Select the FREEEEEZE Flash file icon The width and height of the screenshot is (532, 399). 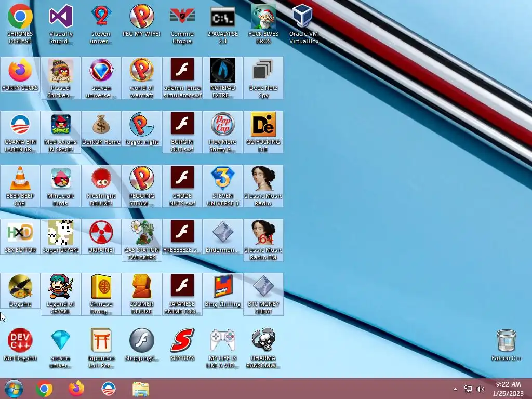(182, 237)
